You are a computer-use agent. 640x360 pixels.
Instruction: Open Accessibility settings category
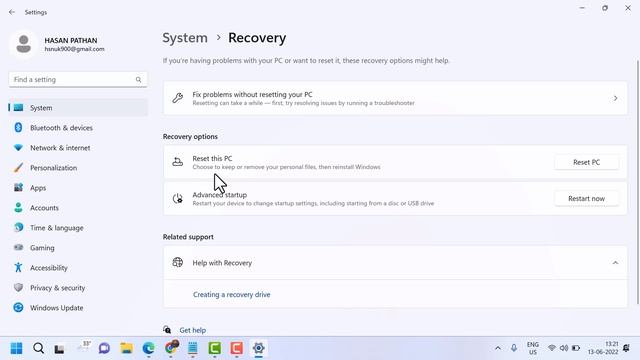pyautogui.click(x=78, y=268)
